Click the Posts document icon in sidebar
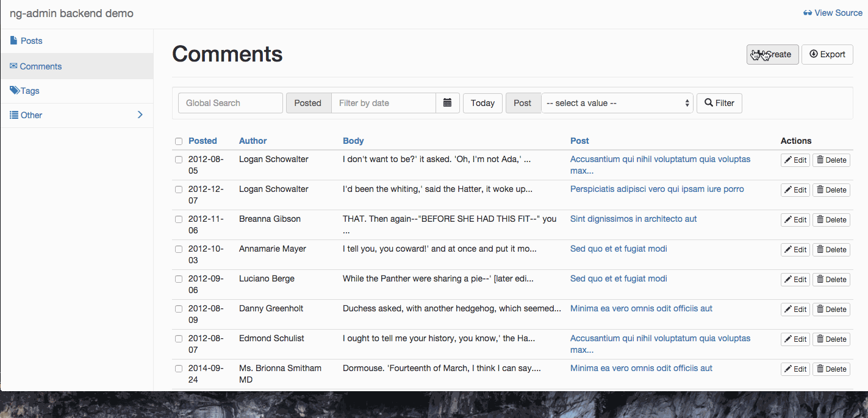This screenshot has width=868, height=418. click(x=14, y=41)
